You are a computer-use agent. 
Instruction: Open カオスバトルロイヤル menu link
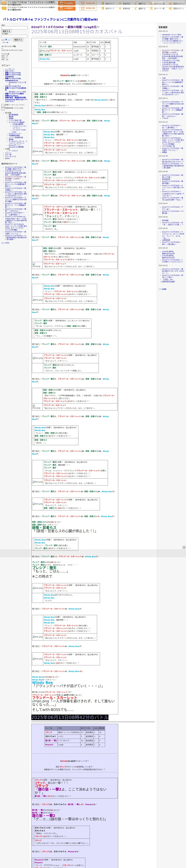[13, 86]
